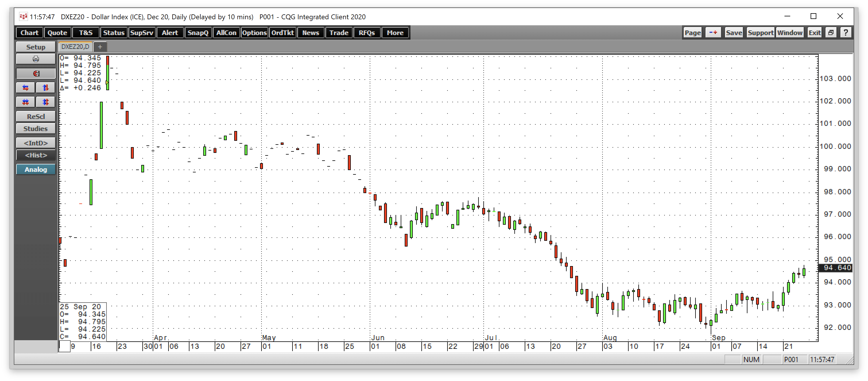868x381 pixels.
Task: Open the Chart menu
Action: coord(29,33)
